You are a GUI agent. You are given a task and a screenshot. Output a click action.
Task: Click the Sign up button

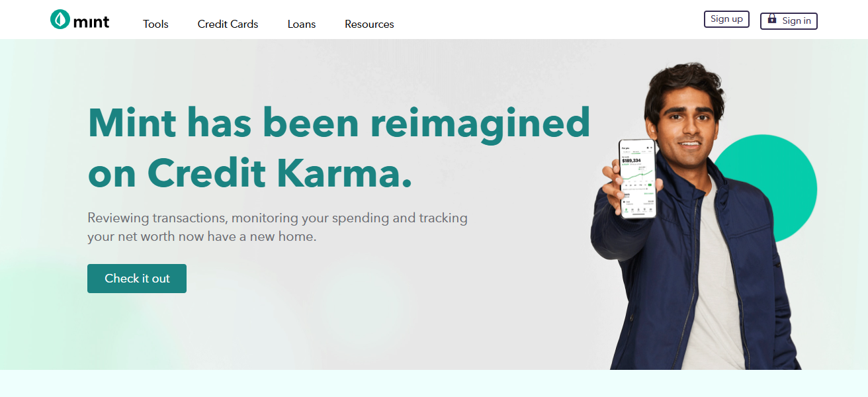tap(726, 19)
